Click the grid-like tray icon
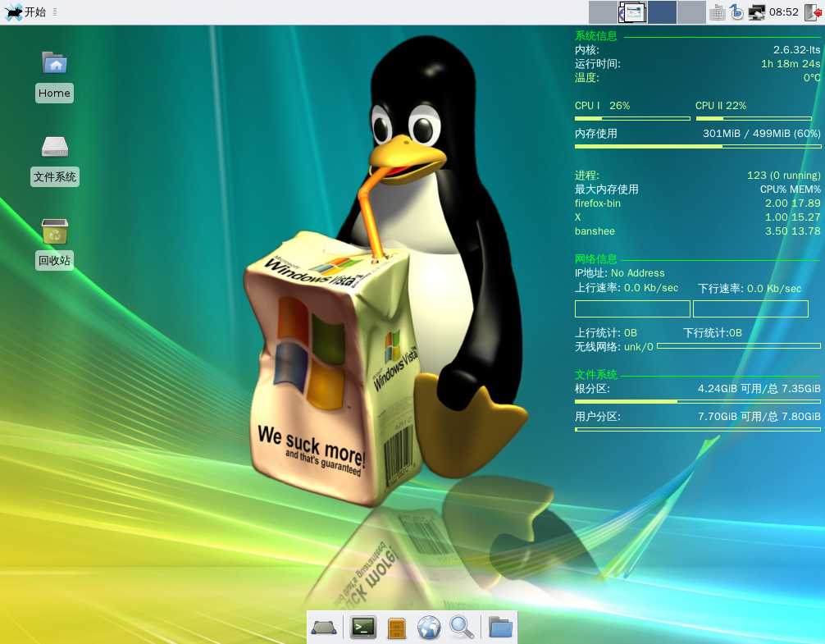The height and width of the screenshot is (644, 825). click(717, 12)
